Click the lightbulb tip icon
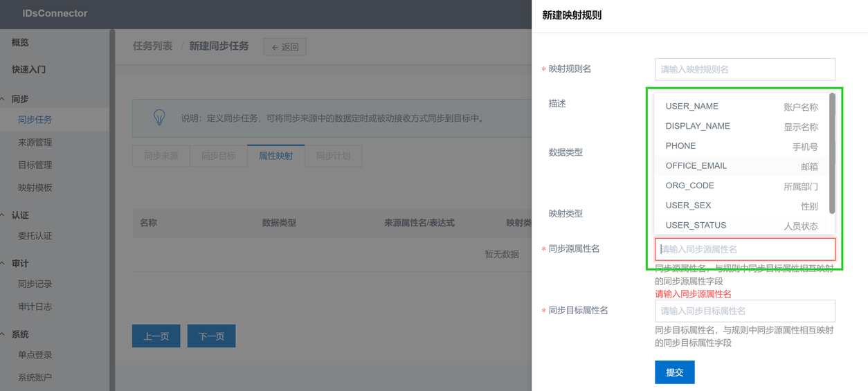The height and width of the screenshot is (391, 868). 159,118
